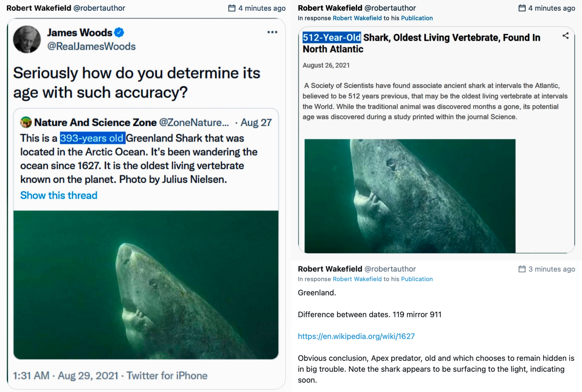
Task: Click James Woods' blue verified badge
Action: pos(119,32)
